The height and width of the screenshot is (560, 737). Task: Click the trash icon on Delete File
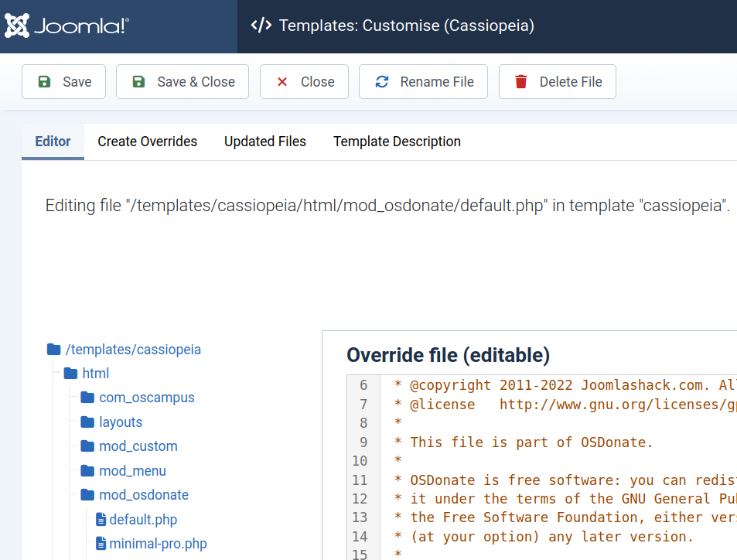[x=519, y=81]
